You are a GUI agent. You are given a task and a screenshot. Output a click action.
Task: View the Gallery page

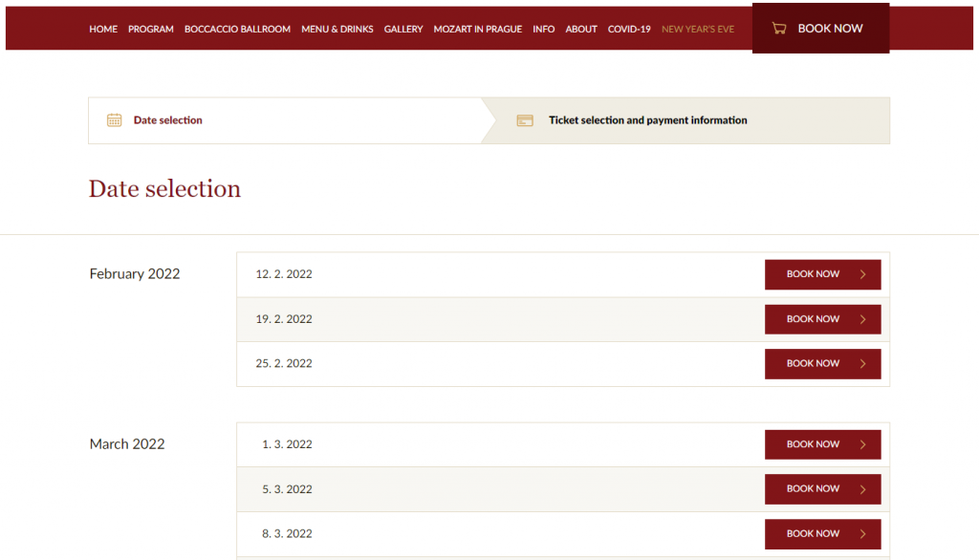tap(403, 30)
